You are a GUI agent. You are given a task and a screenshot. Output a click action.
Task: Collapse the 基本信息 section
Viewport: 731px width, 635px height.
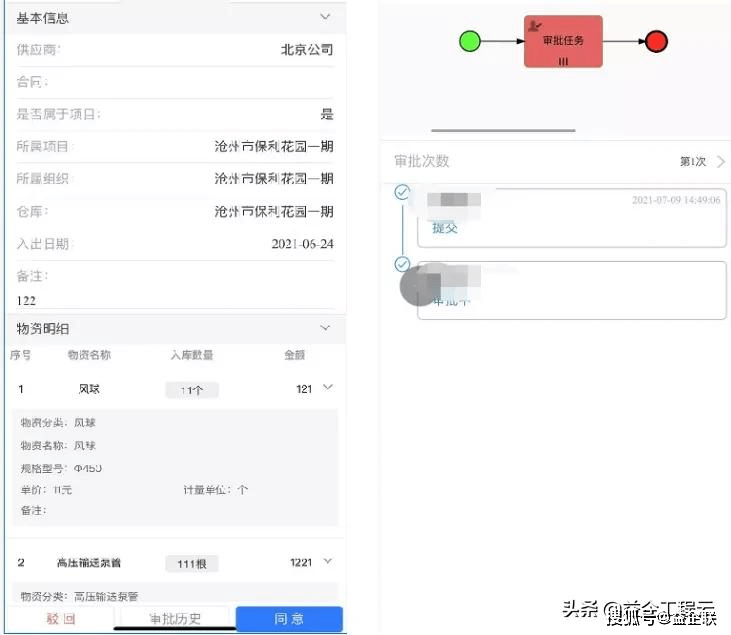324,17
